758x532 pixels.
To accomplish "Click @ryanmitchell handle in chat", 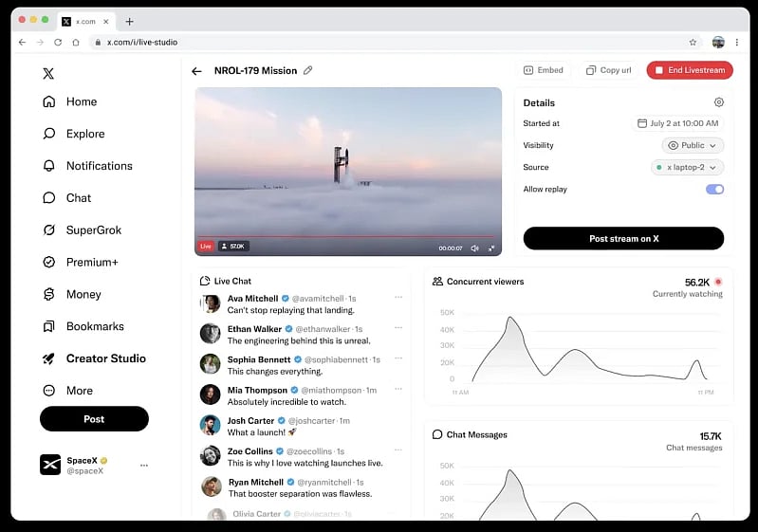I will tap(324, 483).
